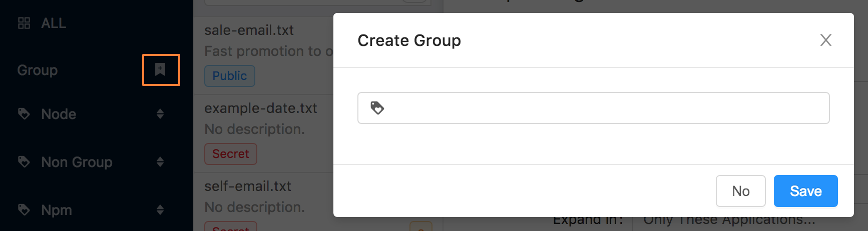
Task: Click the tag icon beside Non Group
Action: tap(24, 161)
